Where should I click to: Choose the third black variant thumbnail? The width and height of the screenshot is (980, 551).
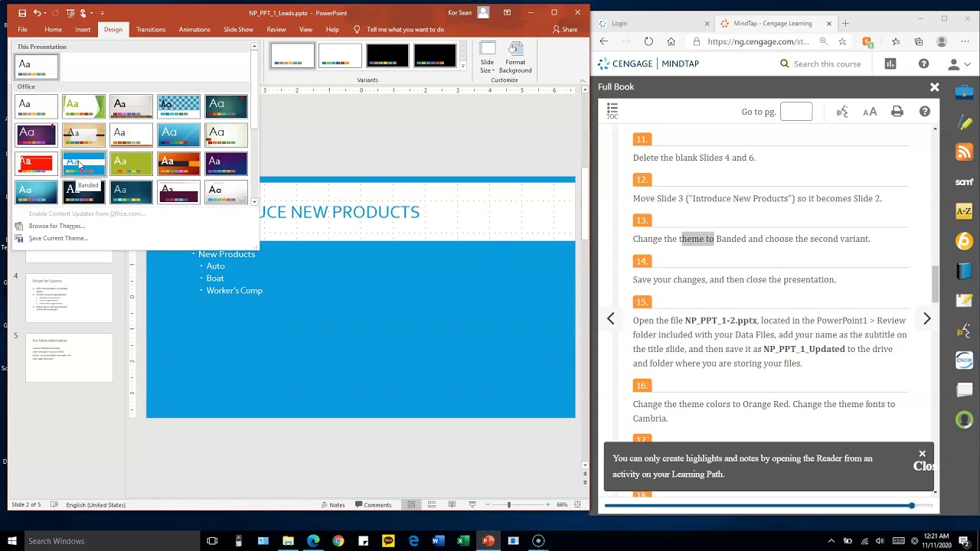tap(387, 55)
